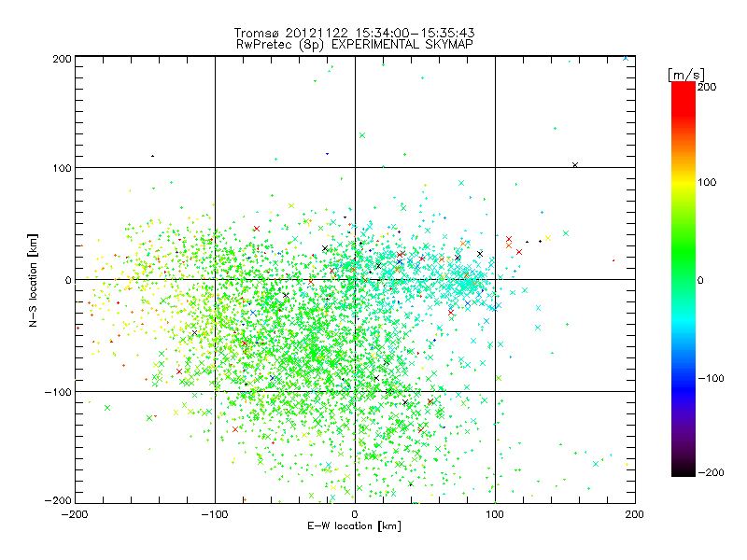Image resolution: width=747 pixels, height=560 pixels.
Task: Click the x-axis tick label '-200'
Action: coord(75,514)
